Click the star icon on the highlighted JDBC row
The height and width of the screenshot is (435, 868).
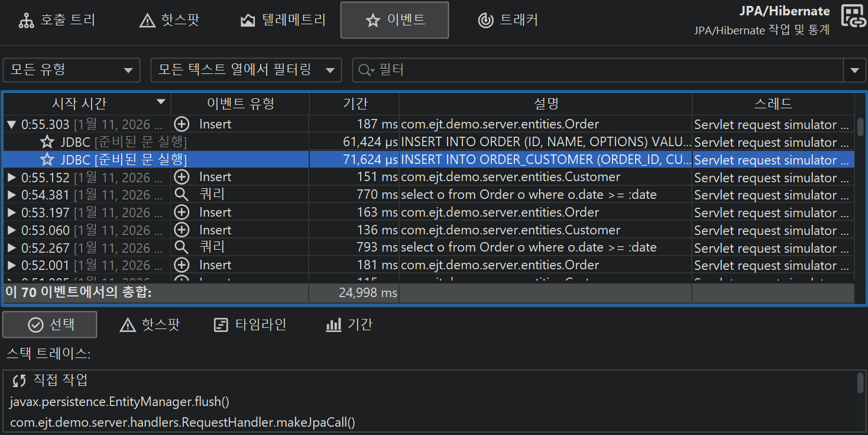click(x=47, y=160)
